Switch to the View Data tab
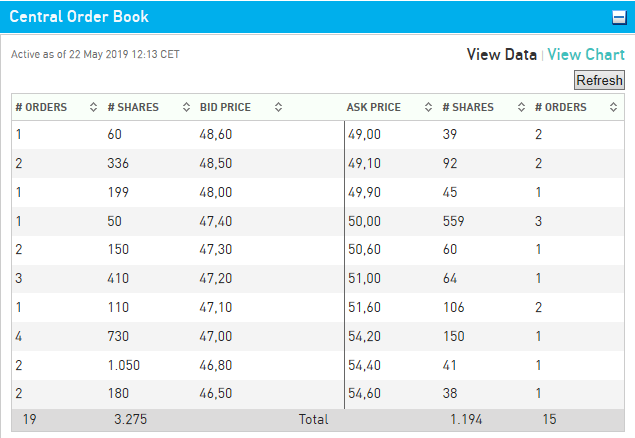 tap(501, 55)
